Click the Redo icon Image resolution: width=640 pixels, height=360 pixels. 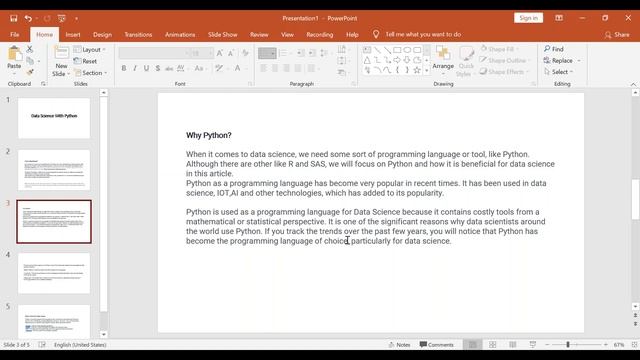[47, 18]
